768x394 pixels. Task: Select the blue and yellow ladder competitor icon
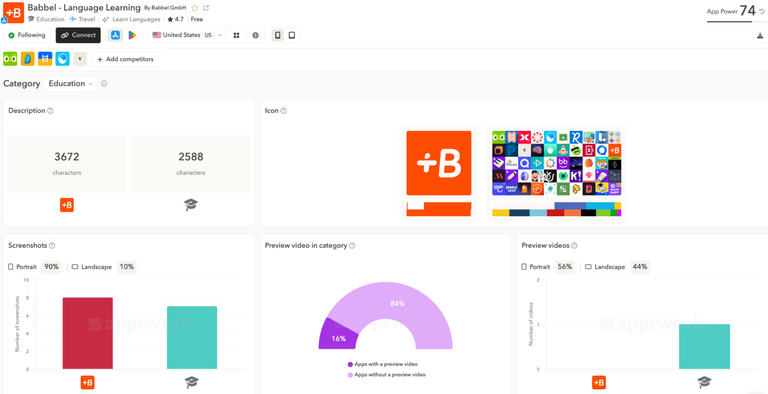coord(45,59)
